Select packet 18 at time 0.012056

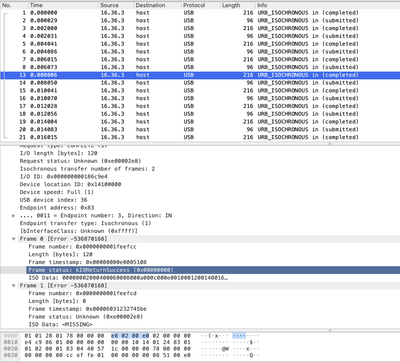tap(200, 114)
